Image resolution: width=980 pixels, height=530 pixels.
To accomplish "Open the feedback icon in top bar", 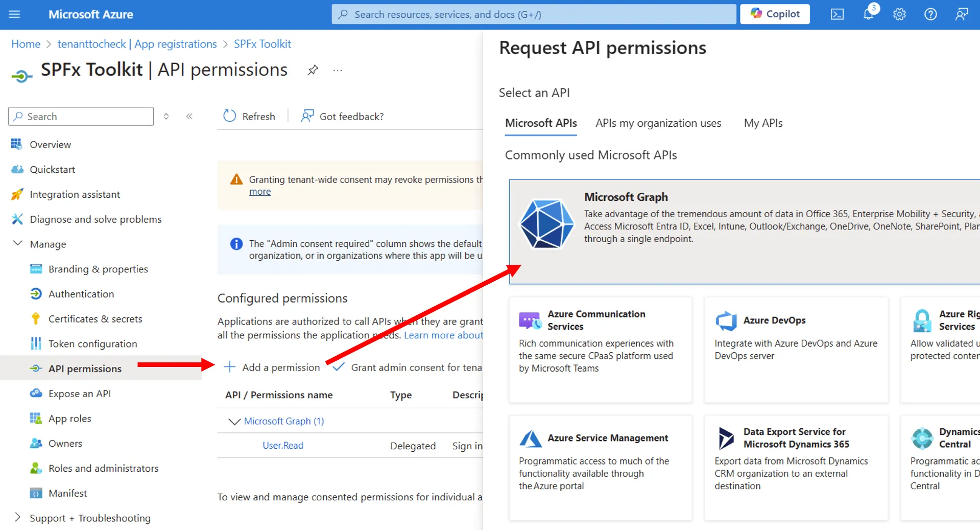I will [x=962, y=14].
